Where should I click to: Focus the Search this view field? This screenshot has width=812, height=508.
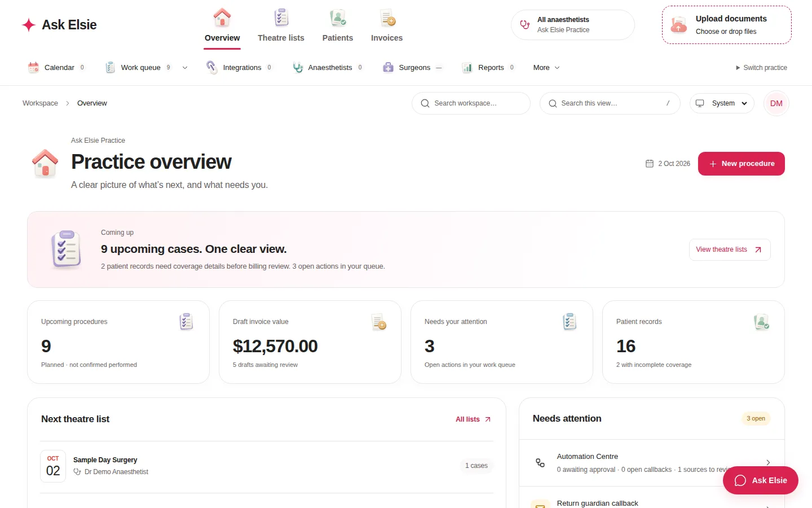click(610, 103)
